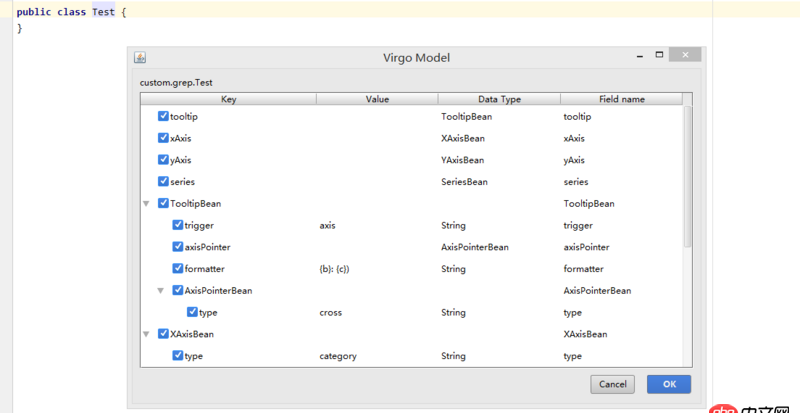Confirm with the OK button
The image size is (800, 413).
669,384
